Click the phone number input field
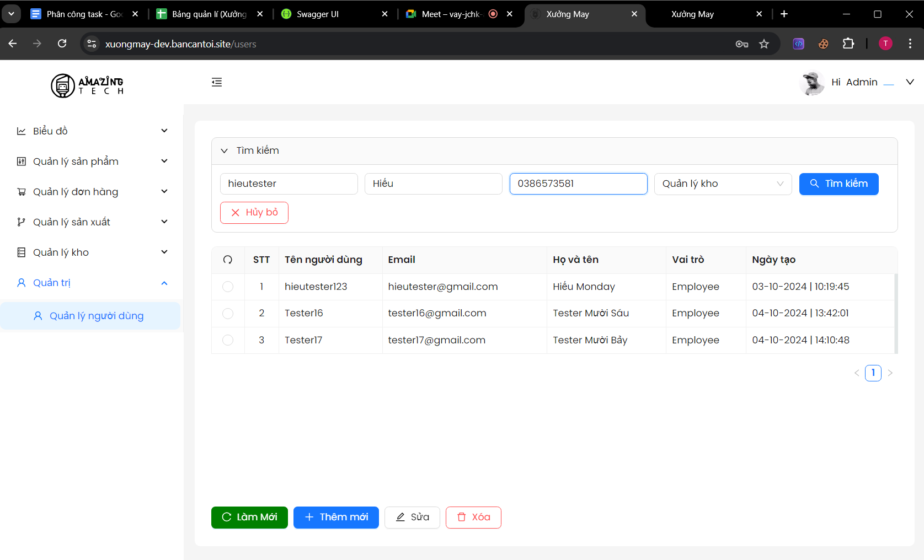 578,184
